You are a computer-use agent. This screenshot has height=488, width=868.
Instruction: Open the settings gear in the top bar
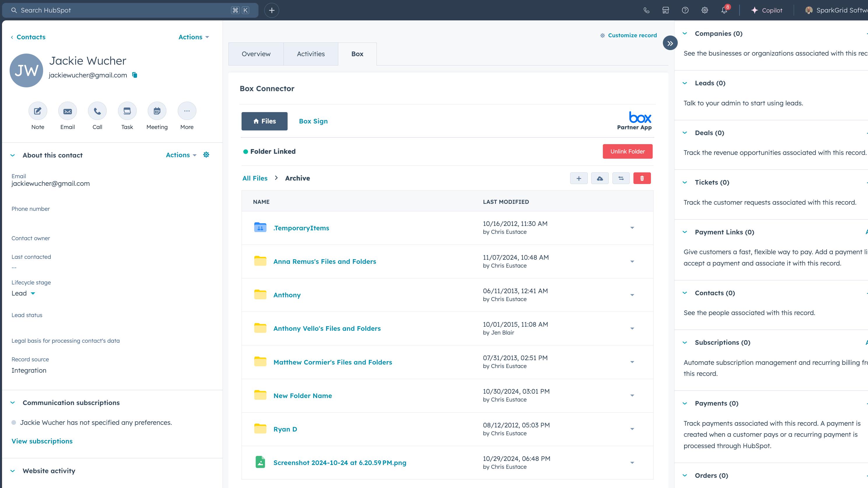point(705,10)
